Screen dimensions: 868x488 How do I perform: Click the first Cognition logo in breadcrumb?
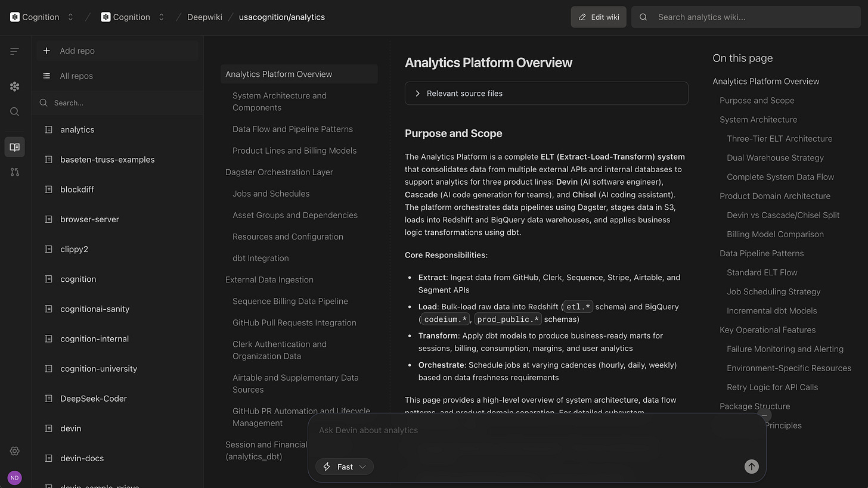point(15,17)
